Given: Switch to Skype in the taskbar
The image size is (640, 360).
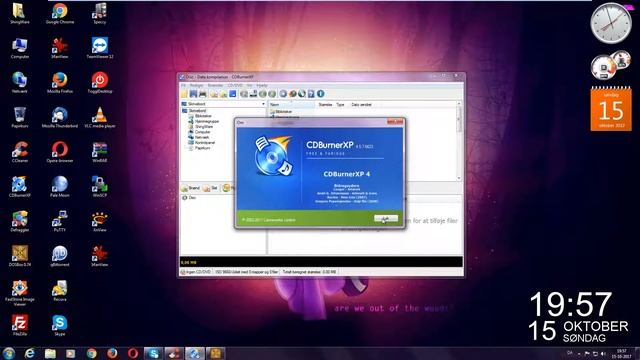Looking at the screenshot, I should 153,353.
